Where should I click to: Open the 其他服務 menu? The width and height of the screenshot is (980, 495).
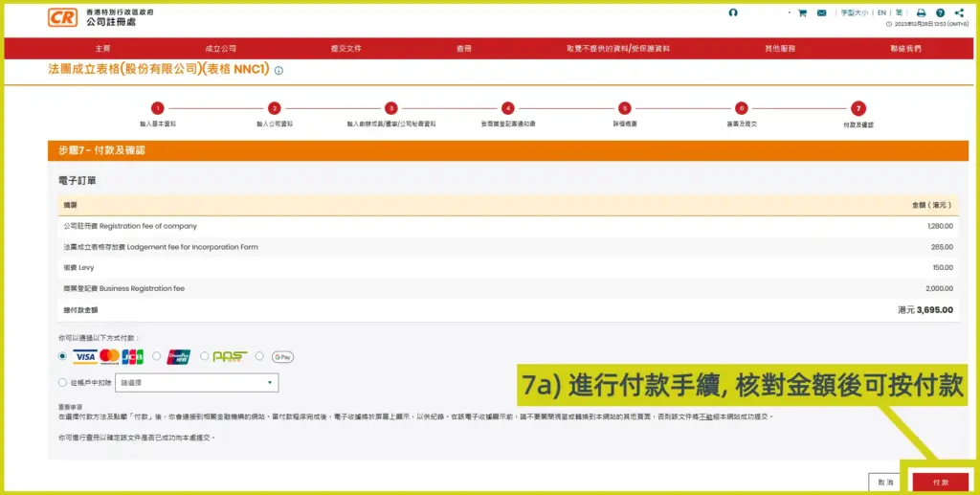780,49
